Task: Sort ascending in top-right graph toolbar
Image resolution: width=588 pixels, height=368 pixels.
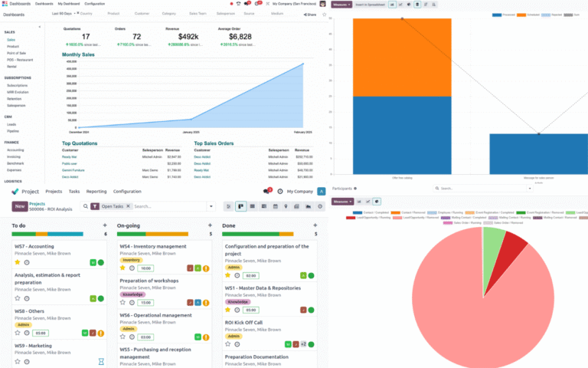Action: pyautogui.click(x=434, y=5)
